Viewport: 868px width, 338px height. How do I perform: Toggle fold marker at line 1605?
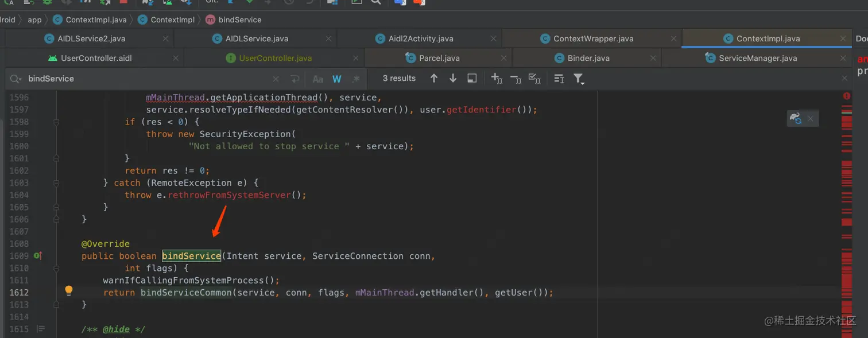tap(56, 207)
